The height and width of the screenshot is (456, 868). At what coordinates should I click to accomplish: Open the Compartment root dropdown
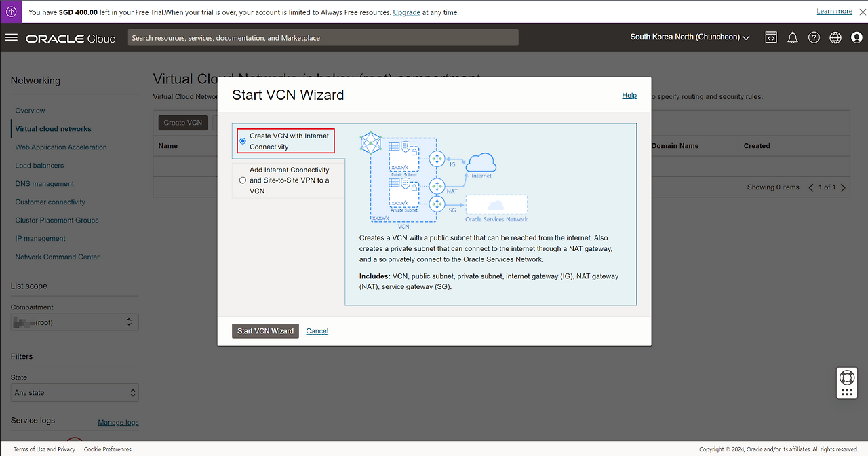pos(75,322)
